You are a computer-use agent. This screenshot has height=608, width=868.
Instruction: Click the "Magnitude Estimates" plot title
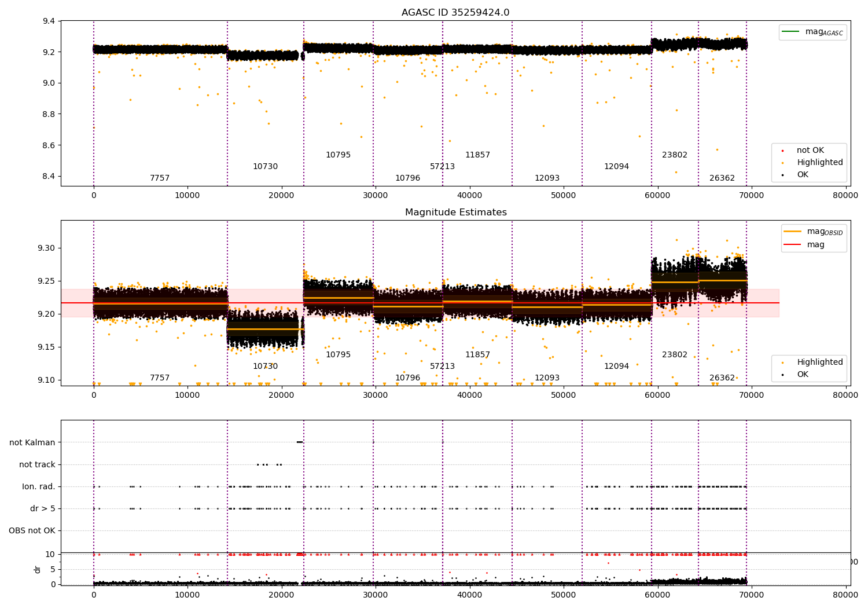pos(455,213)
